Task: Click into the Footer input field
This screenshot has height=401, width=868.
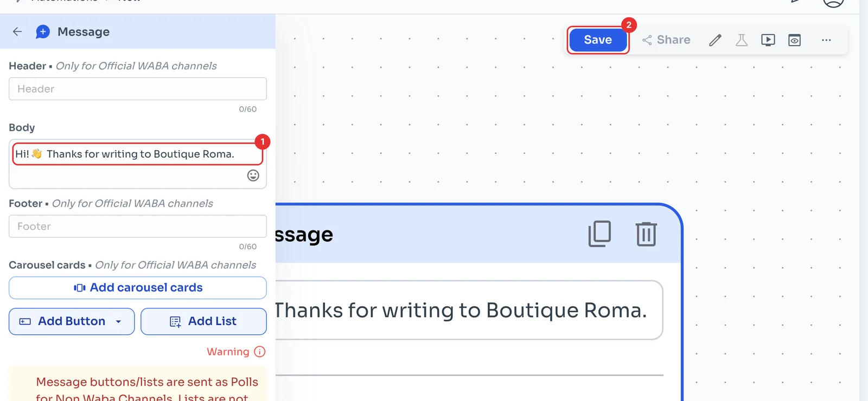Action: (138, 227)
